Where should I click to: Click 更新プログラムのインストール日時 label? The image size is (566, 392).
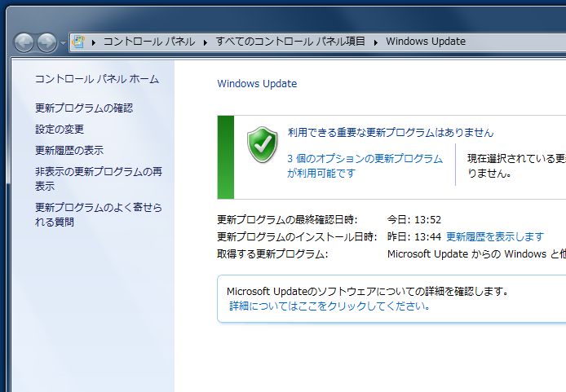(x=297, y=236)
